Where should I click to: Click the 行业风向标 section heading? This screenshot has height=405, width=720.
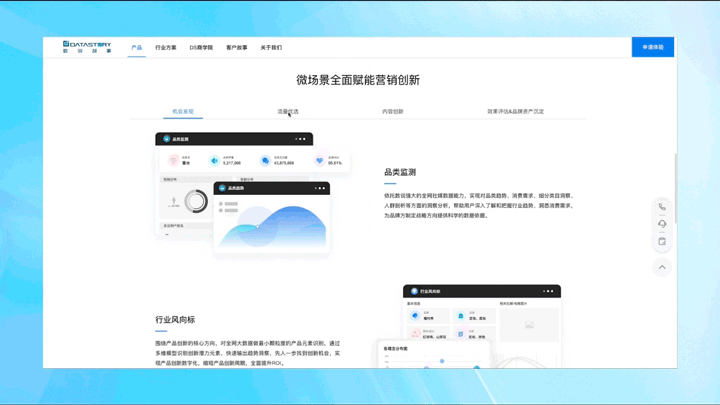click(x=175, y=320)
